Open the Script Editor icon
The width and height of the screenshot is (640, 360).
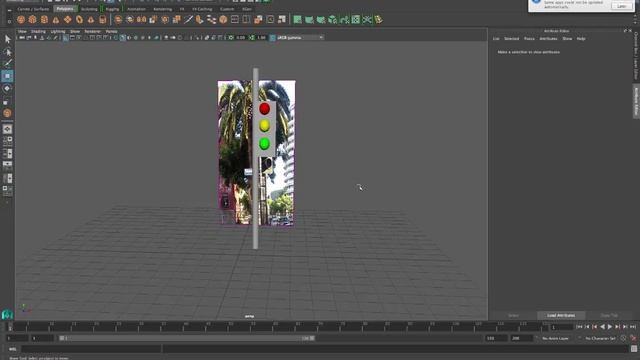coord(634,349)
